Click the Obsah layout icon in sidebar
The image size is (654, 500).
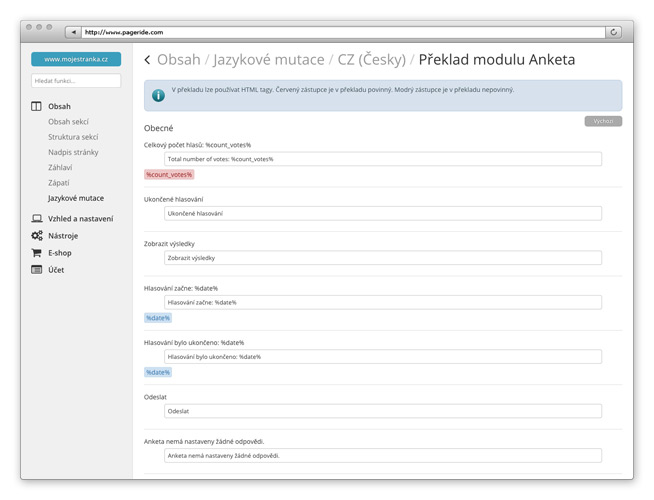tap(37, 106)
